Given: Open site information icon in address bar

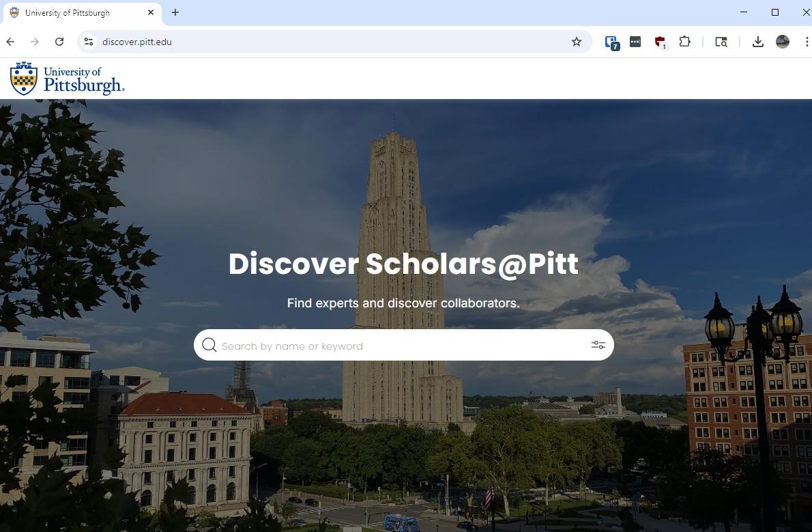Looking at the screenshot, I should coord(89,42).
